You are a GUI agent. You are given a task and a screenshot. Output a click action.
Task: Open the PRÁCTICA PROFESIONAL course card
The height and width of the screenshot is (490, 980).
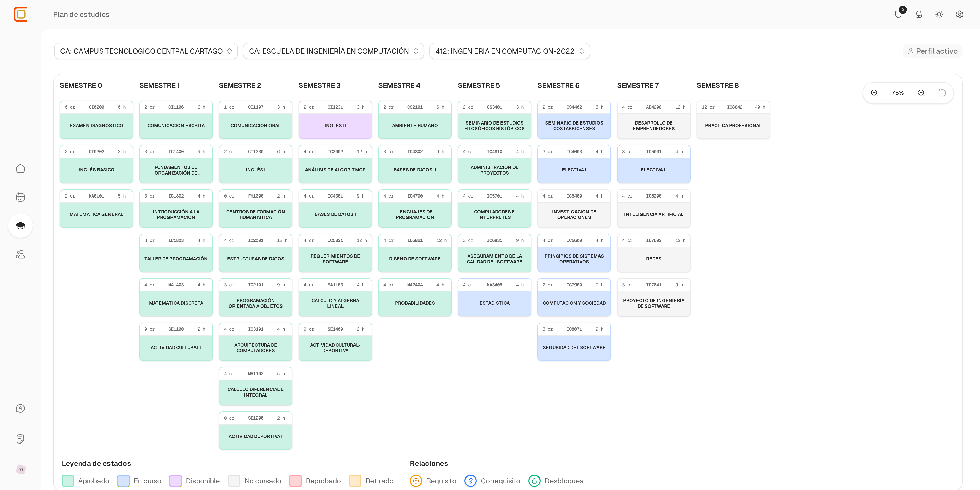click(733, 119)
